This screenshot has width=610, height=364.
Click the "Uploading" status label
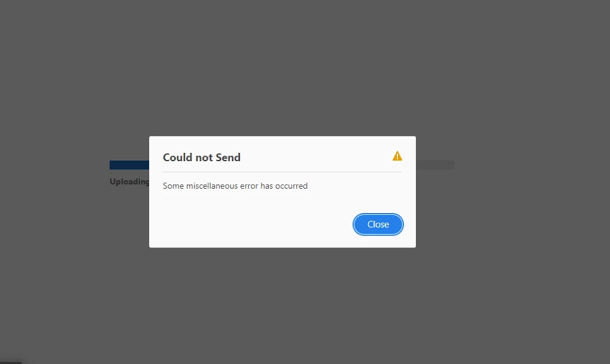click(x=129, y=182)
